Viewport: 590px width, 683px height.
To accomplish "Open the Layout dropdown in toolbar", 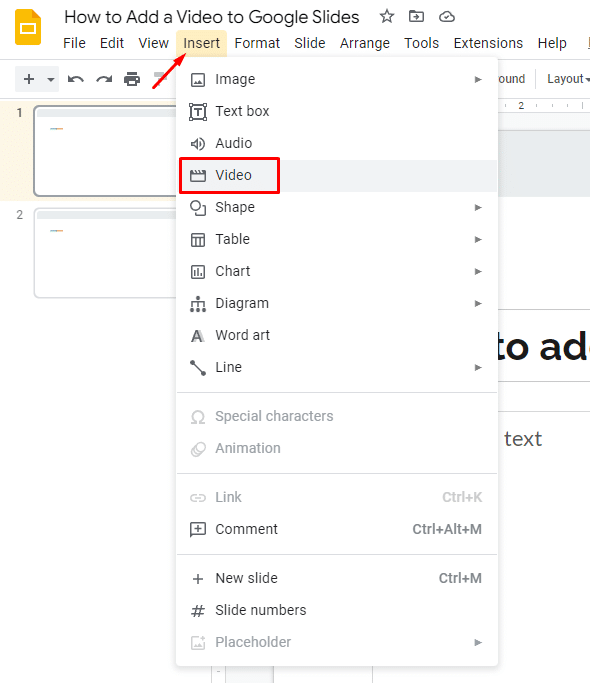I will click(x=568, y=79).
